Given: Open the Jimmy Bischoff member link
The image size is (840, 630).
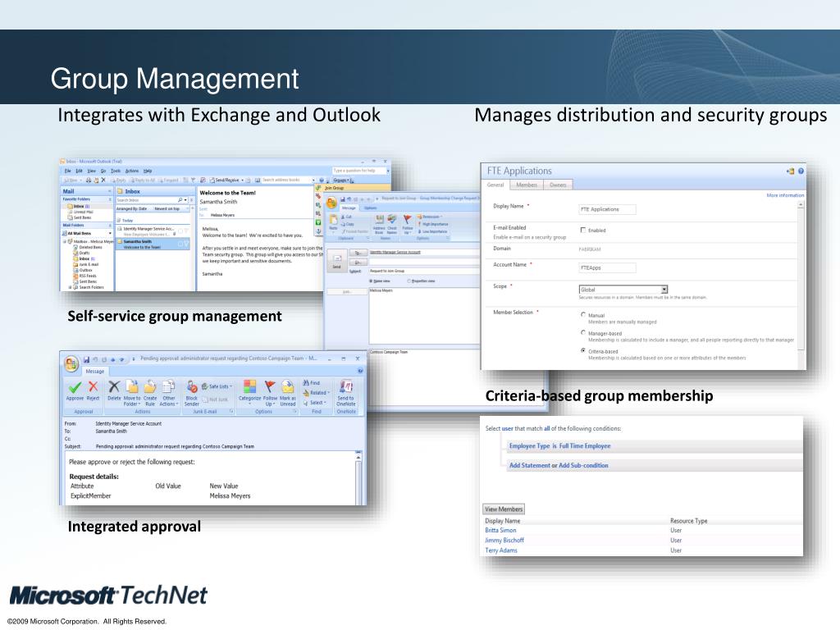Looking at the screenshot, I should pos(504,541).
